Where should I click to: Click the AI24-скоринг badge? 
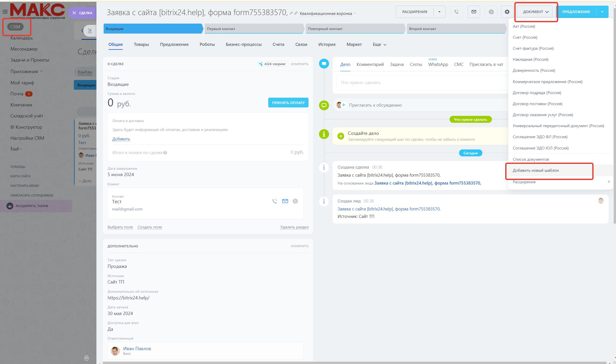point(273,64)
